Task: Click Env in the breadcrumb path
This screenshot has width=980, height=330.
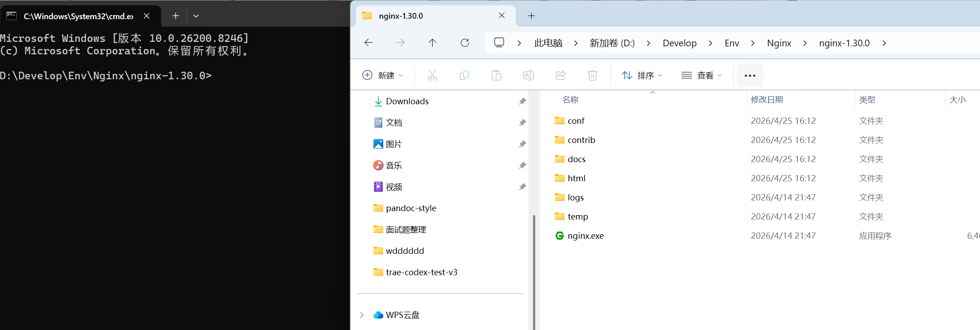Action: pyautogui.click(x=732, y=43)
